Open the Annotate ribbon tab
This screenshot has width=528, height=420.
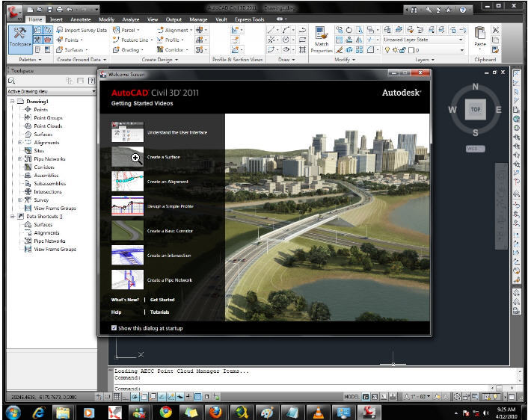click(81, 19)
